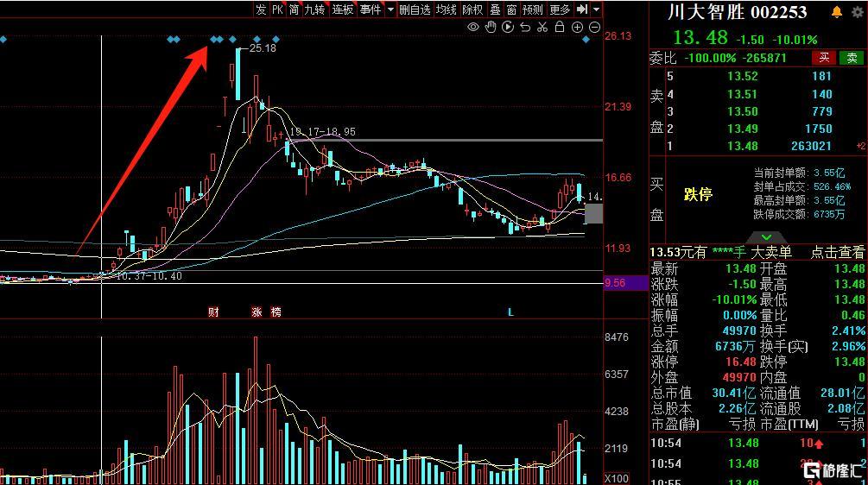Enable the 九转 indicator

[314, 9]
